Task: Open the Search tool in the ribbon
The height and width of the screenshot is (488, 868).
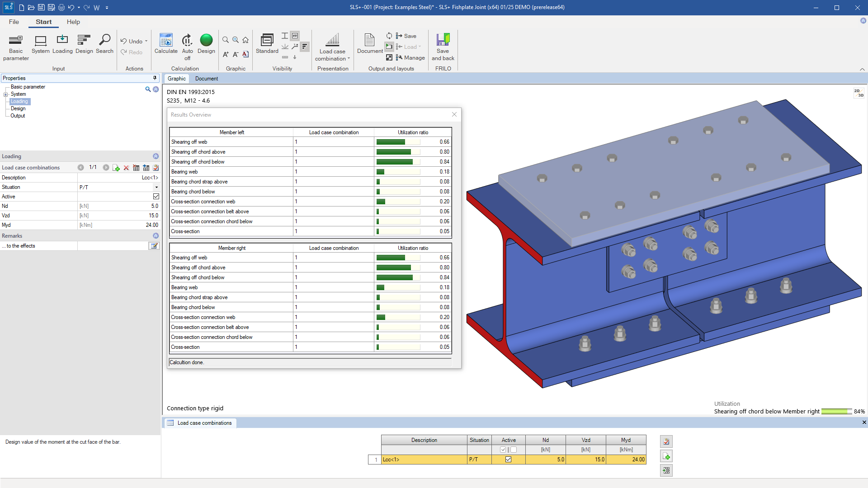Action: [x=104, y=45]
